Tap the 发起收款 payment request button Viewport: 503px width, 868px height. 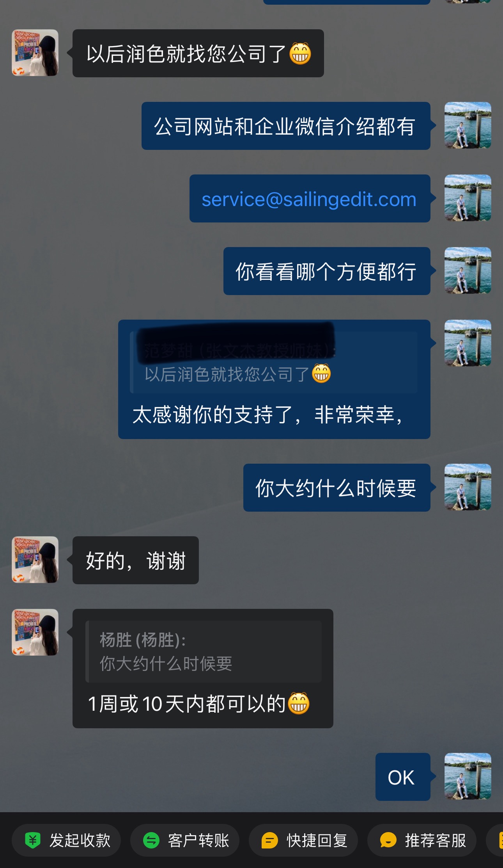[x=66, y=840]
